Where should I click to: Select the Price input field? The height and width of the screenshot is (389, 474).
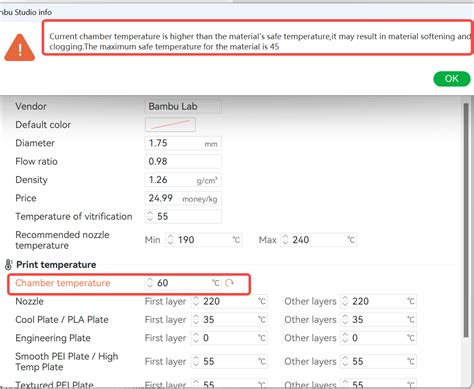click(x=183, y=198)
